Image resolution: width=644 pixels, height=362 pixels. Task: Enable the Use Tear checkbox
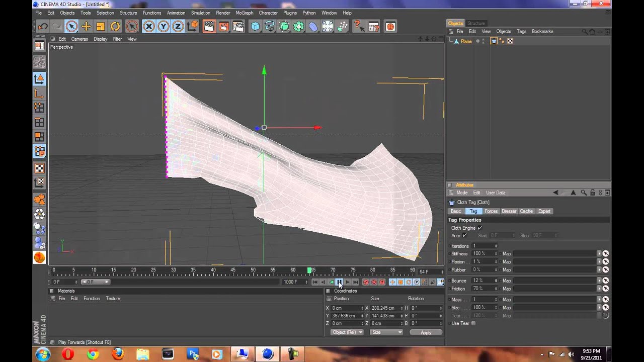[x=473, y=323]
